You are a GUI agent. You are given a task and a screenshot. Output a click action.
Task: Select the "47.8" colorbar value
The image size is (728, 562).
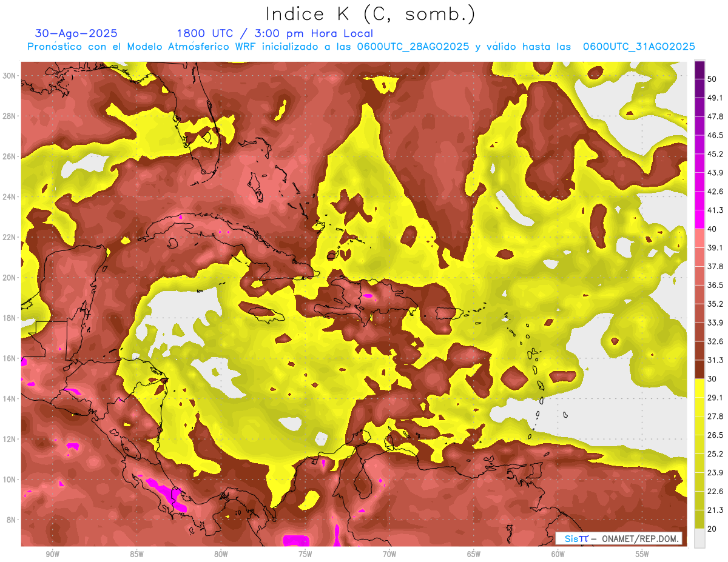pyautogui.click(x=715, y=116)
